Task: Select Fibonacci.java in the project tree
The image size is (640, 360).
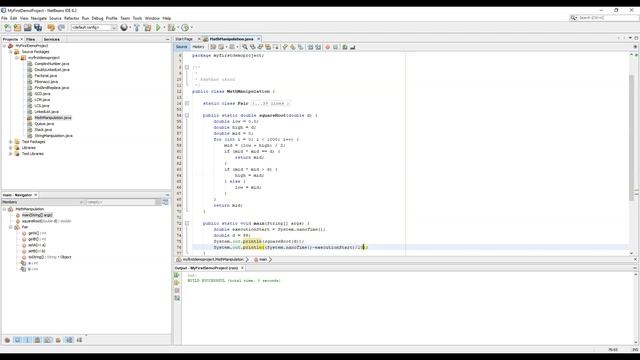Action: tap(46, 82)
